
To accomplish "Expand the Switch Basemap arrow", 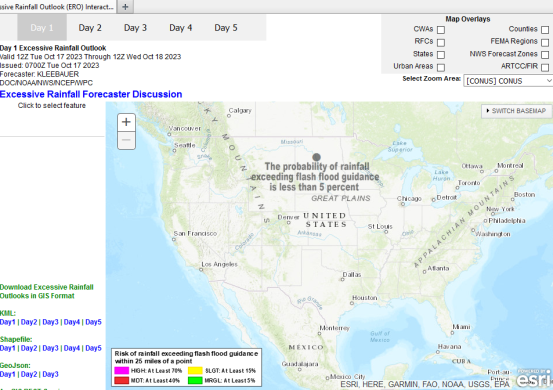I will [488, 111].
